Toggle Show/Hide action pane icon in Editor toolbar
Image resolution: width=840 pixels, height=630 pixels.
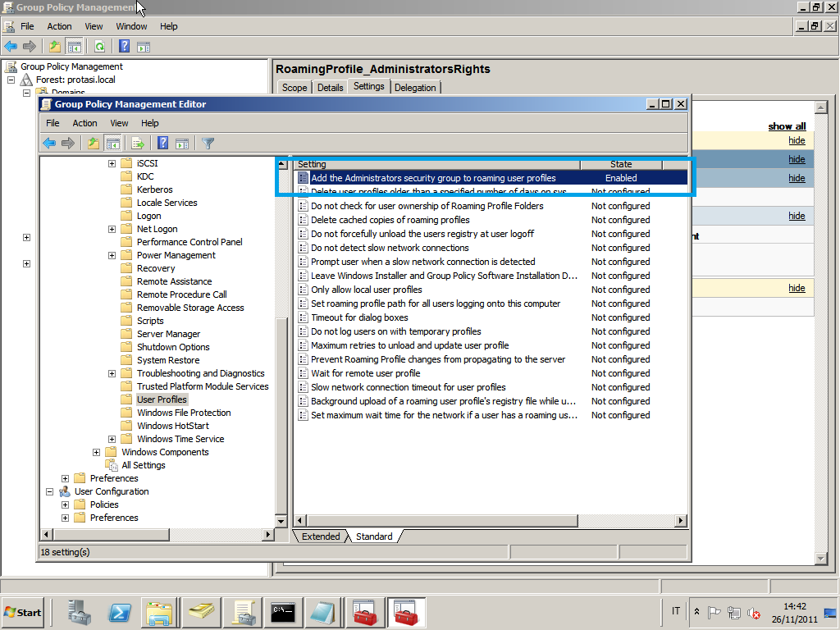pyautogui.click(x=182, y=143)
